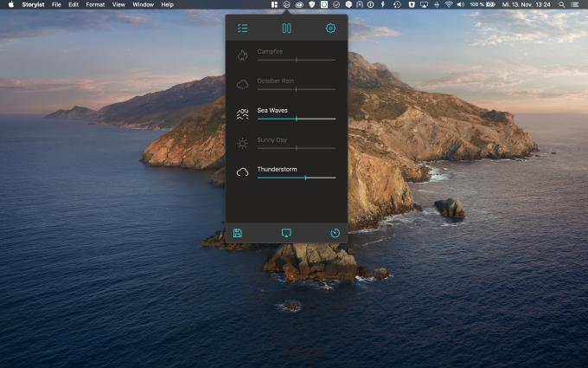Viewport: 588px width, 368px height.
Task: Open the Storyist application menu
Action: tap(33, 4)
